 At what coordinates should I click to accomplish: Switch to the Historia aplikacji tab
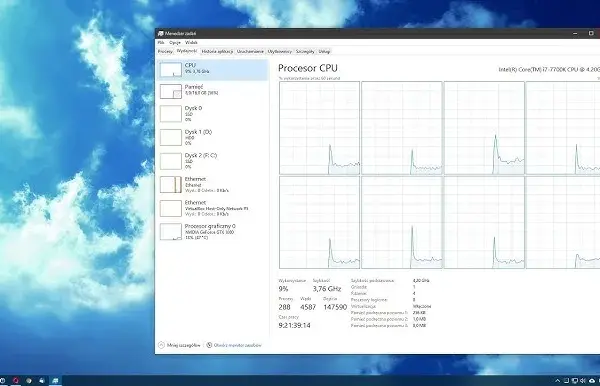[x=217, y=51]
